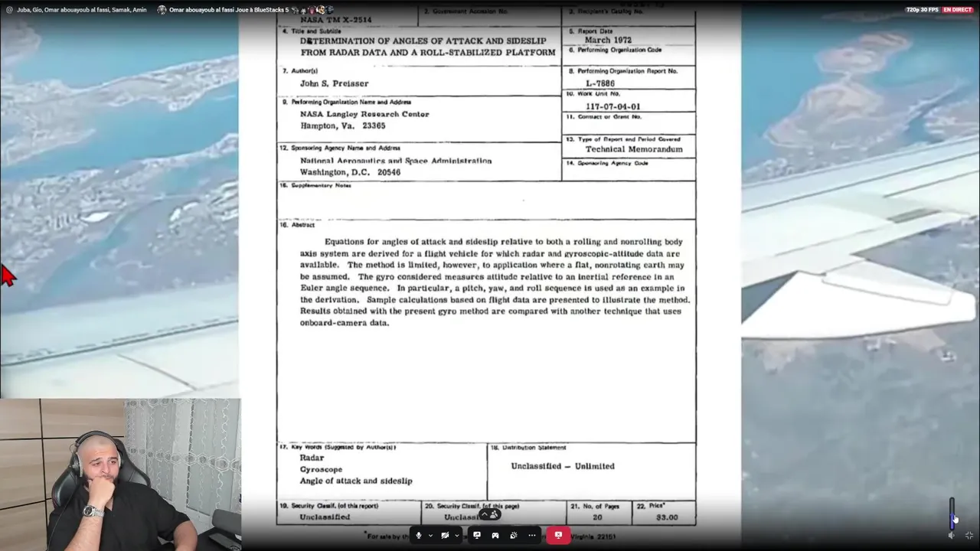Click 'Technical Memorandum' report type
This screenshot has width=980, height=551.
(634, 149)
